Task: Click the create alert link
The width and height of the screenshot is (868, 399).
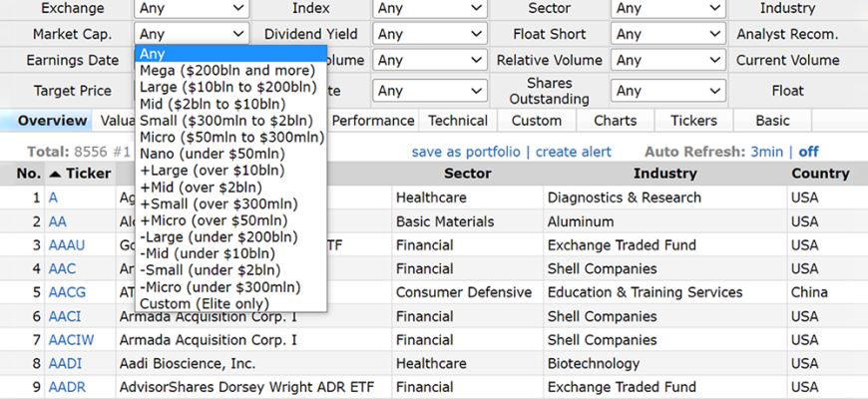Action: point(573,152)
